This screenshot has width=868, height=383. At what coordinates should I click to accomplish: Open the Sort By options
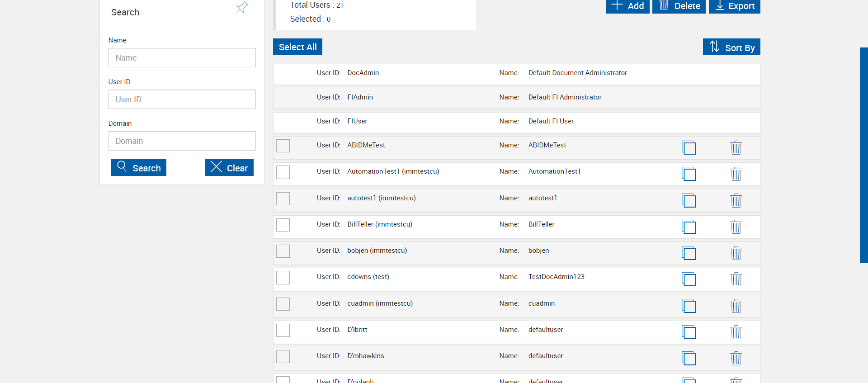coord(731,47)
